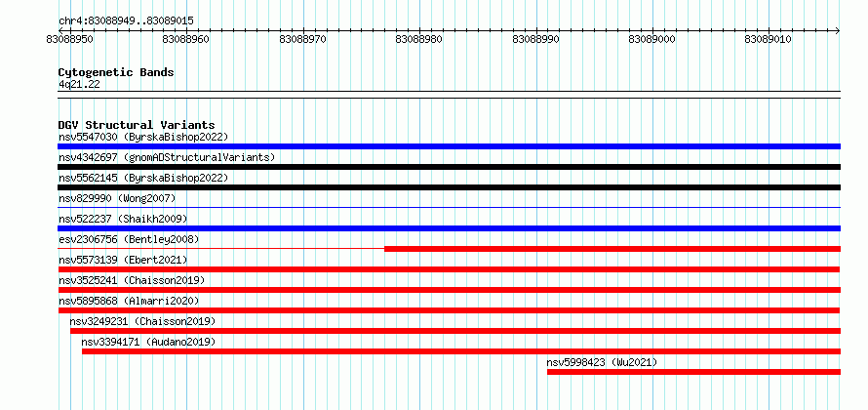Click the ruler's right arrowhead
The width and height of the screenshot is (868, 410).
(x=838, y=30)
